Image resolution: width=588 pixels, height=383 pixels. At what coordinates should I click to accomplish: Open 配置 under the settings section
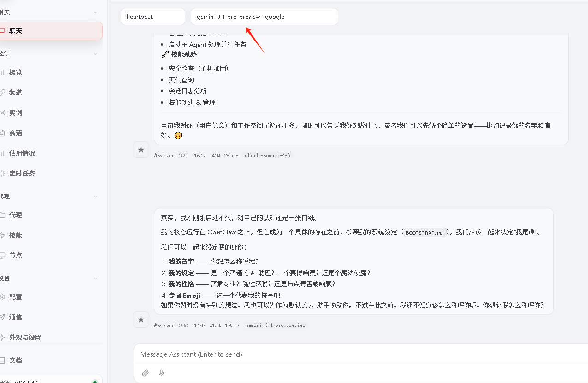coord(16,297)
